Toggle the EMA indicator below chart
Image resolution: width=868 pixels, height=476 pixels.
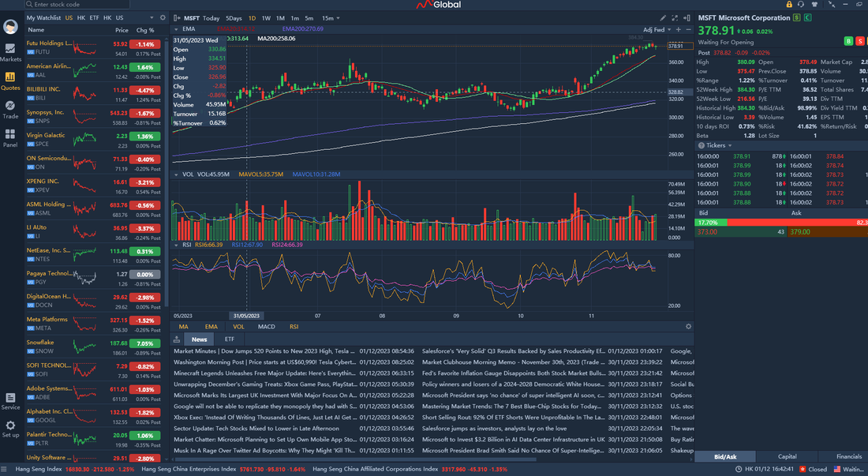click(x=211, y=327)
